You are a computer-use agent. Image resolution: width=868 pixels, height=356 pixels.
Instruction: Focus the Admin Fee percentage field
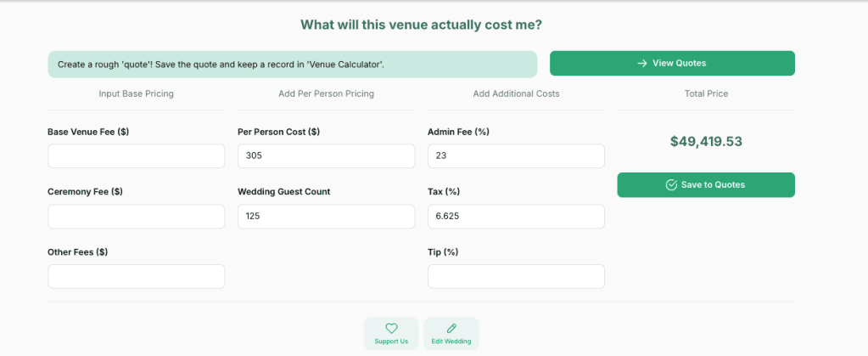(516, 156)
